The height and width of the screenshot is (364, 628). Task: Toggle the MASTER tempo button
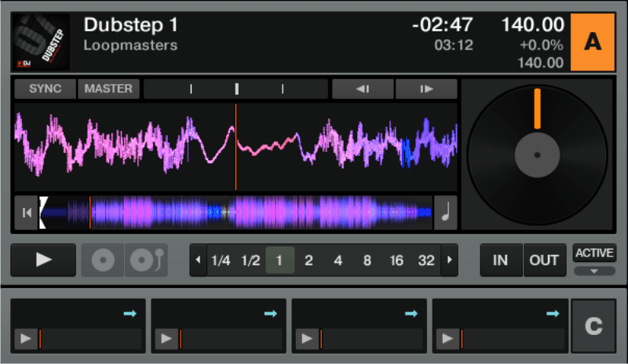(108, 89)
